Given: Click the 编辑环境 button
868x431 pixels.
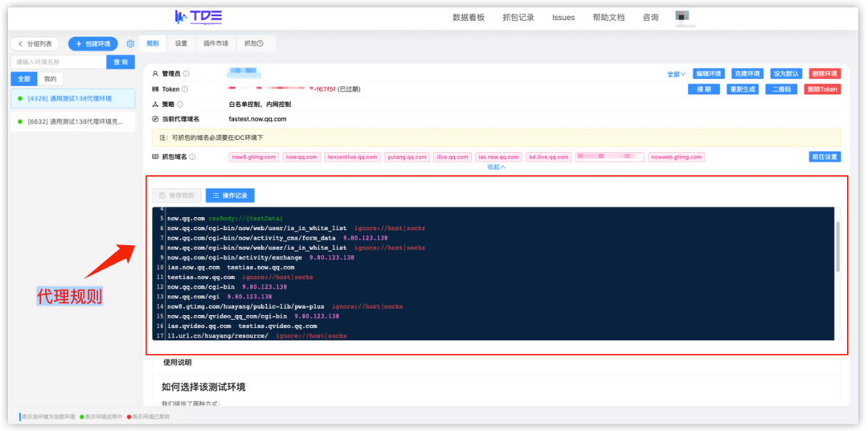Looking at the screenshot, I should [709, 74].
